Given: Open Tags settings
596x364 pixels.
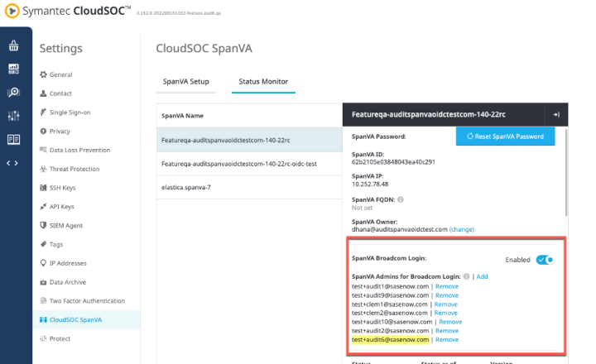Looking at the screenshot, I should pos(56,244).
